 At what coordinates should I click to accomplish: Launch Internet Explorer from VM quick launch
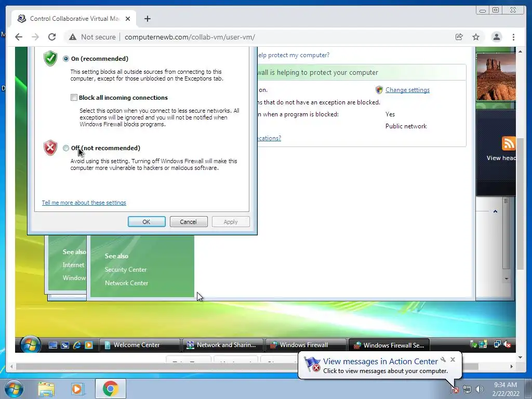[x=77, y=345]
